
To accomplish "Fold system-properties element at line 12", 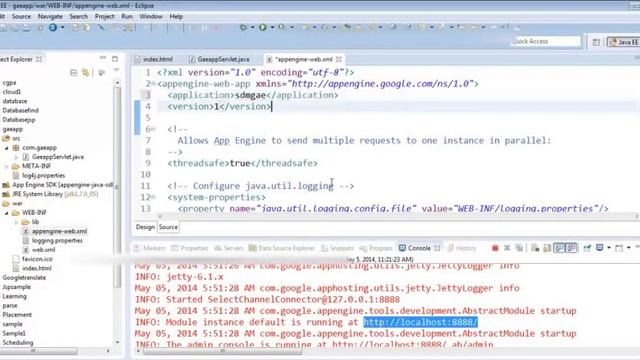I will point(153,197).
